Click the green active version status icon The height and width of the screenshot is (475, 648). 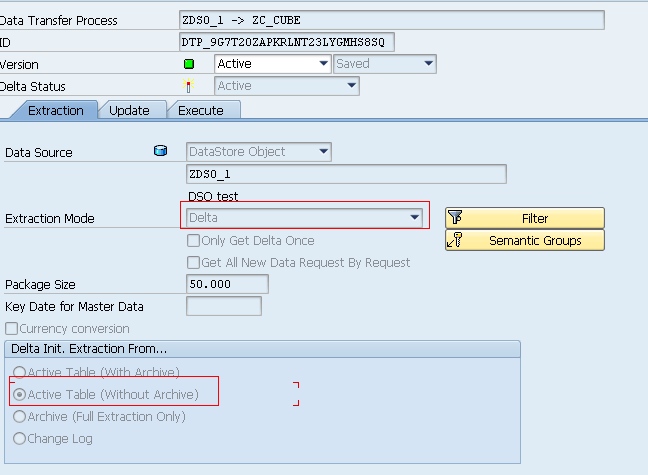189,64
